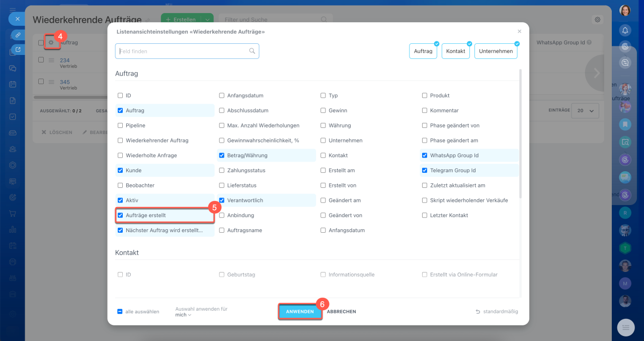Viewport: 644px width, 341px height.
Task: Reset fields with standardmäßig link
Action: coord(497,311)
